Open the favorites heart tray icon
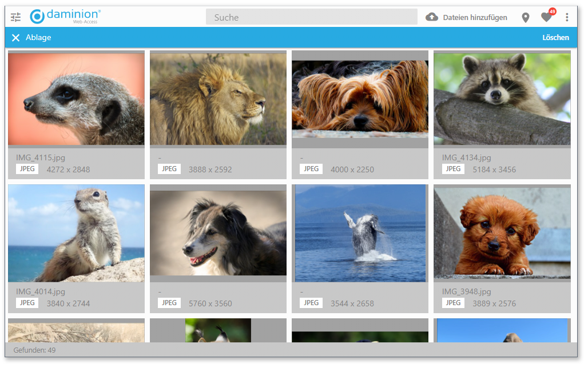 [546, 18]
